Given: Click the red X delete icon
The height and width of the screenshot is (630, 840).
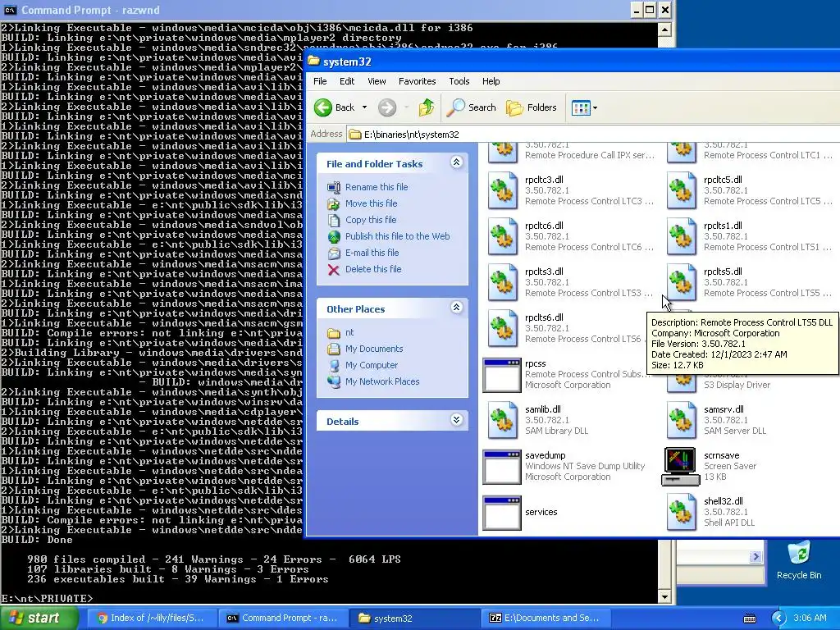Looking at the screenshot, I should point(334,270).
